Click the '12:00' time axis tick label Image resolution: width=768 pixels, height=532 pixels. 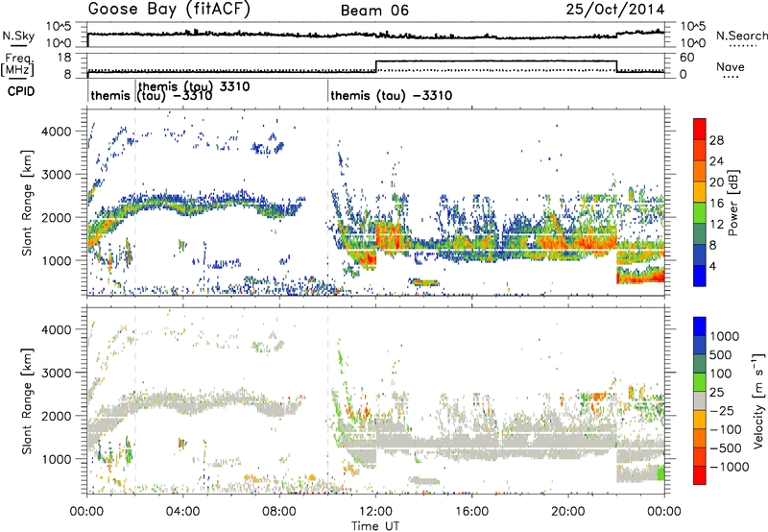coord(376,512)
